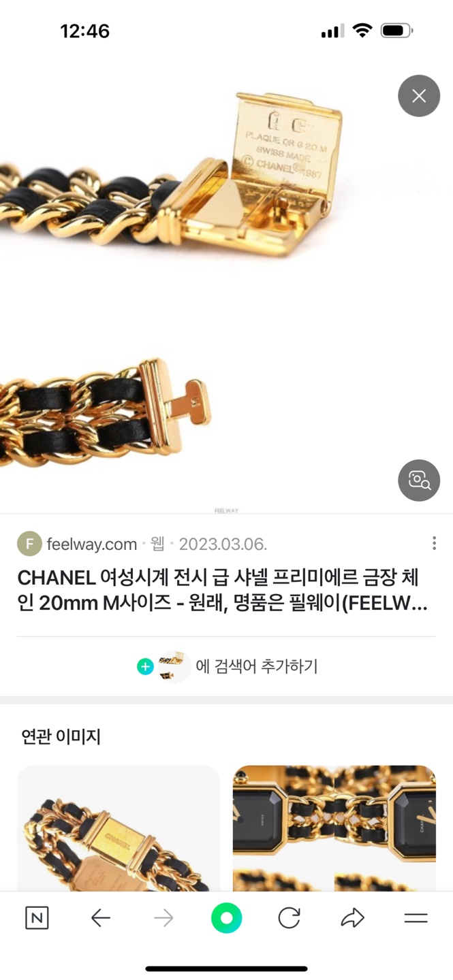Open the feelway.com source link
The width and height of the screenshot is (453, 980).
(92, 544)
